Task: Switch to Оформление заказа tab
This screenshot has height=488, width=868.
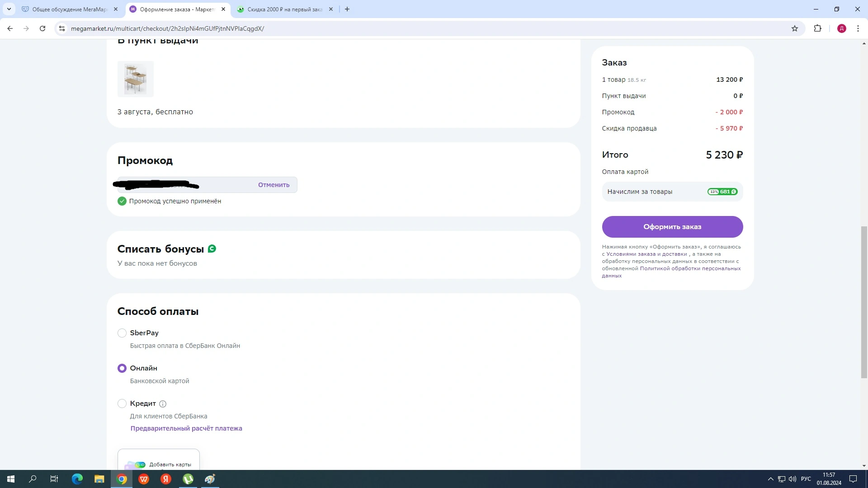Action: coord(177,9)
